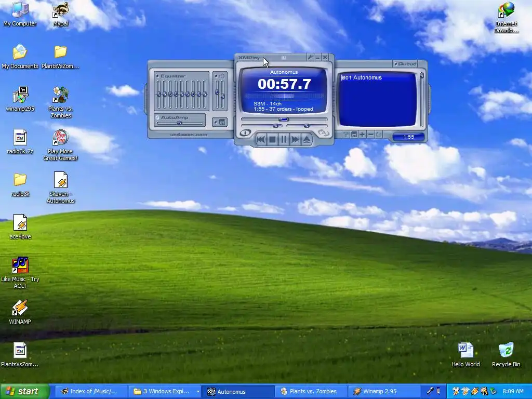Skip to previous track in XMPlay
Screen dimensions: 532x399
point(261,139)
